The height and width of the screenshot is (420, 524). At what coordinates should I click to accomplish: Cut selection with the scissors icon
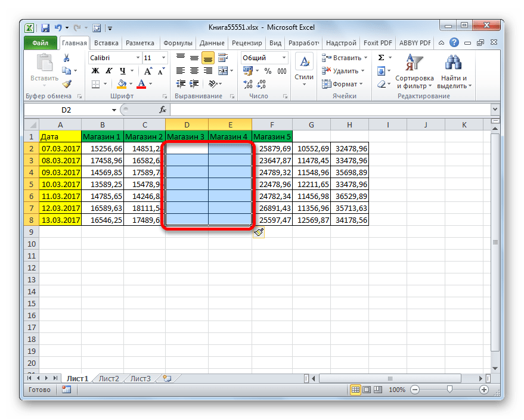pyautogui.click(x=67, y=58)
